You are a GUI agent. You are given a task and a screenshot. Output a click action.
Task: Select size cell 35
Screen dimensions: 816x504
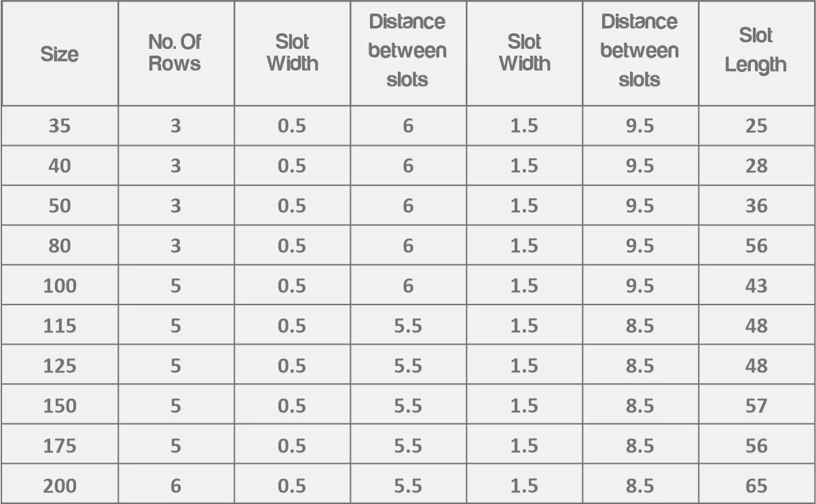[x=60, y=125]
